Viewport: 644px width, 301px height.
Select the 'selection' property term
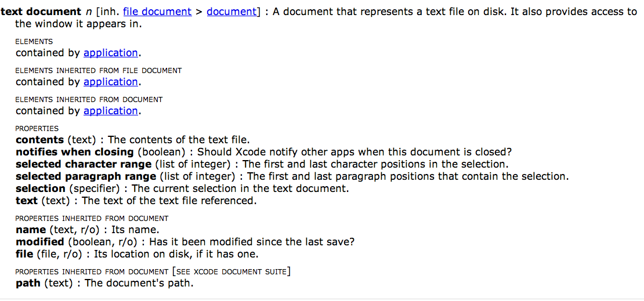pyautogui.click(x=40, y=189)
